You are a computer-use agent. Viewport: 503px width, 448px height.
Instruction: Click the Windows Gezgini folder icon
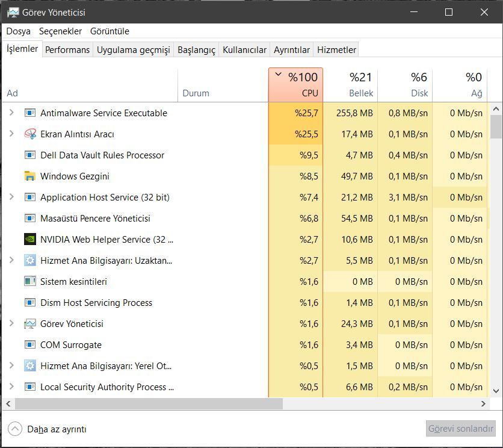coord(30,176)
